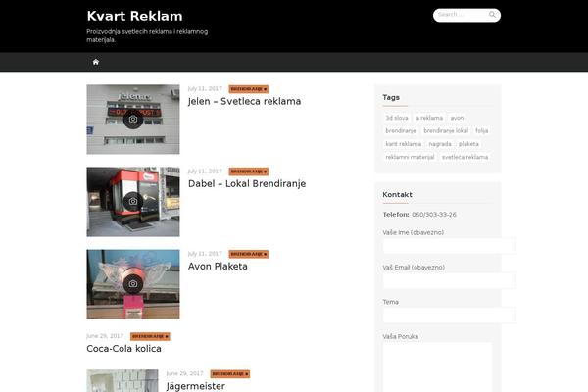588x392 pixels.
Task: Click the June 29, 2017 date on Coca-Cola post
Action: click(x=105, y=336)
